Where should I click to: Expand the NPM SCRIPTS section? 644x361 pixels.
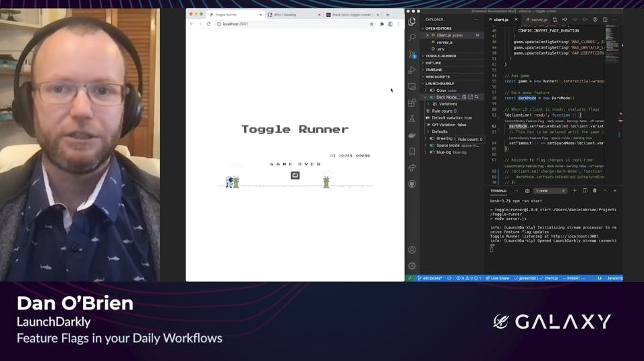pyautogui.click(x=438, y=77)
